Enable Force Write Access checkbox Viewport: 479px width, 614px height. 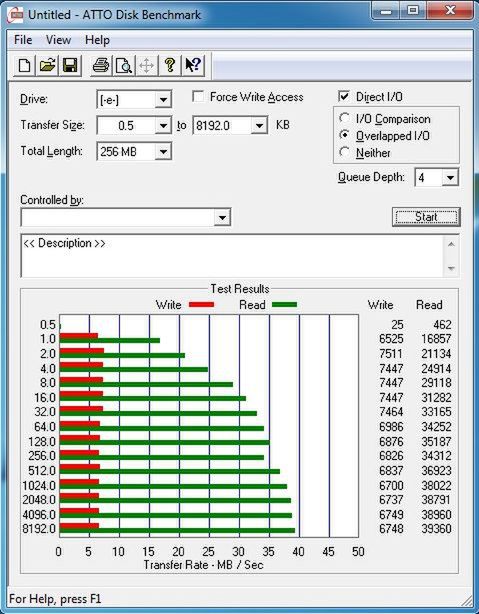(198, 96)
